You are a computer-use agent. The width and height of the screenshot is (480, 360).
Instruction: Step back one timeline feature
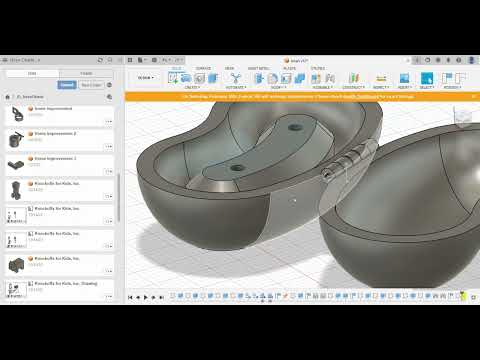coord(138,297)
